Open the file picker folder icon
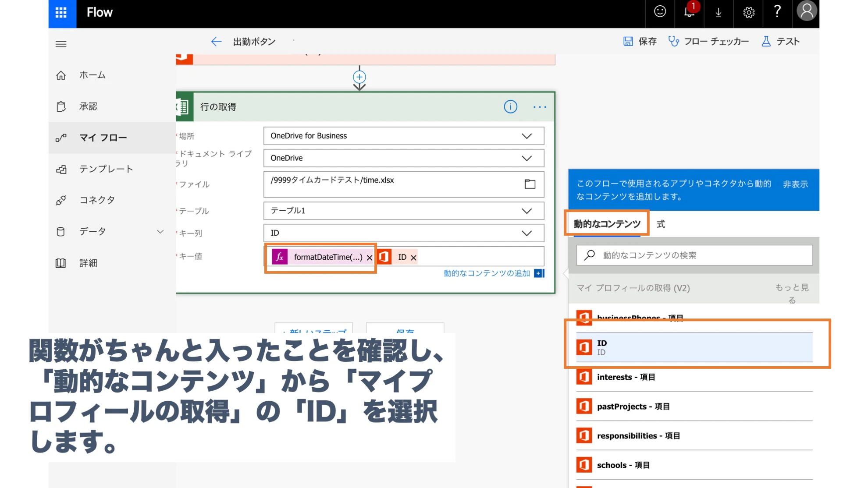 (x=530, y=184)
